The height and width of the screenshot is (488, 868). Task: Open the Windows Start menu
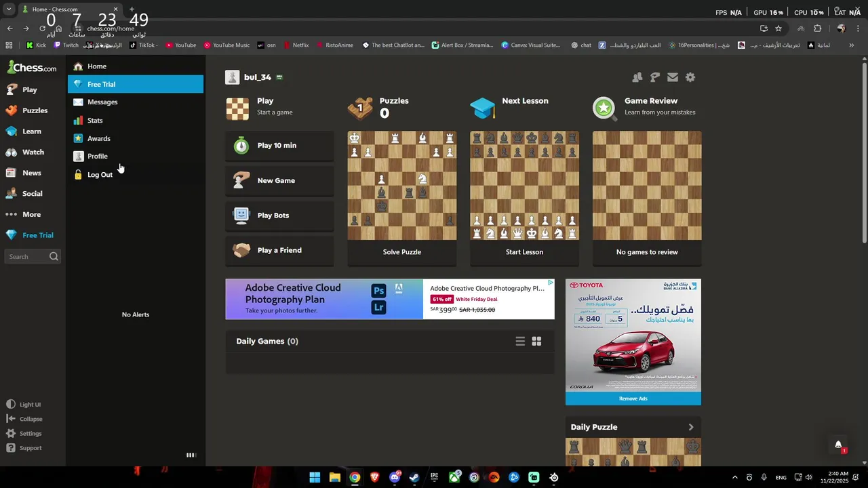tap(315, 478)
